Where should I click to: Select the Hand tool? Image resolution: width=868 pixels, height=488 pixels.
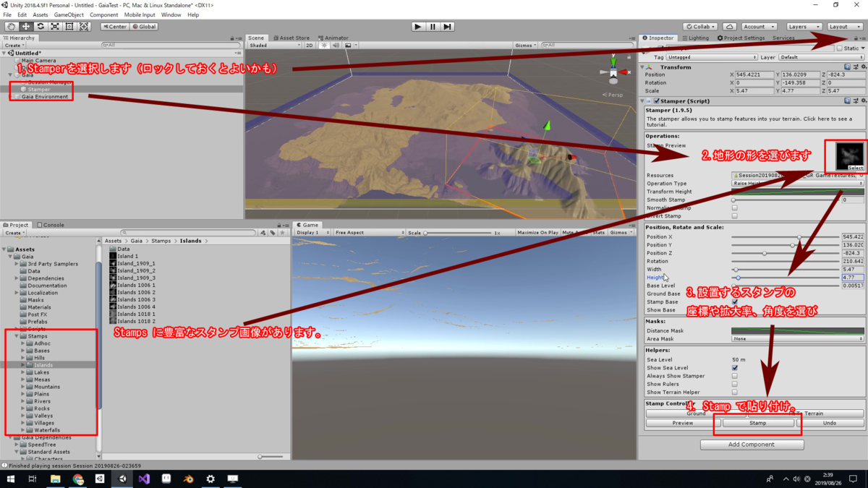11,27
